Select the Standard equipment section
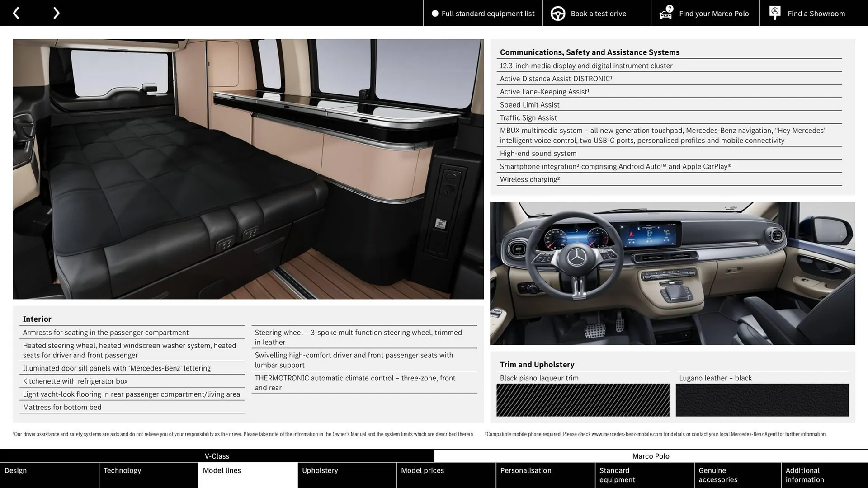The width and height of the screenshot is (868, 488). click(617, 475)
